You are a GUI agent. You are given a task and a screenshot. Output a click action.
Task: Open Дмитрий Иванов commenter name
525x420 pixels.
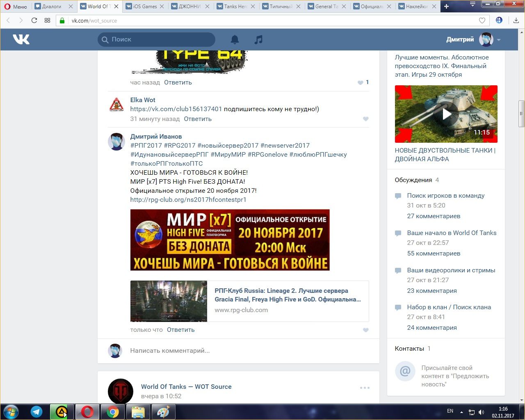pos(156,137)
